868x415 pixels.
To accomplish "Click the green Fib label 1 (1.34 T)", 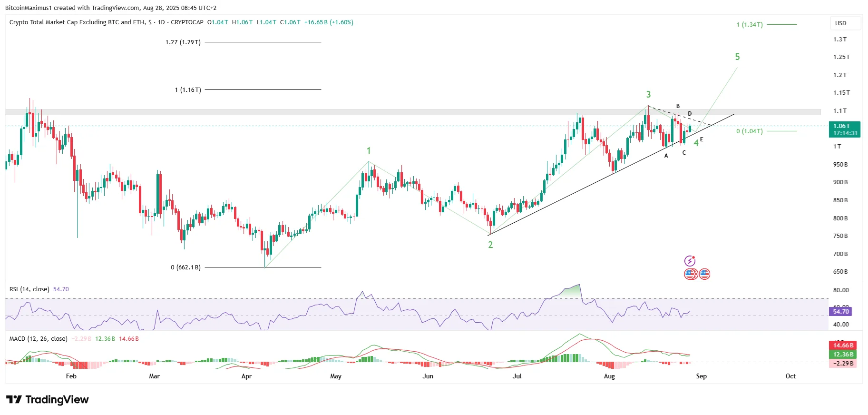I will click(x=750, y=25).
